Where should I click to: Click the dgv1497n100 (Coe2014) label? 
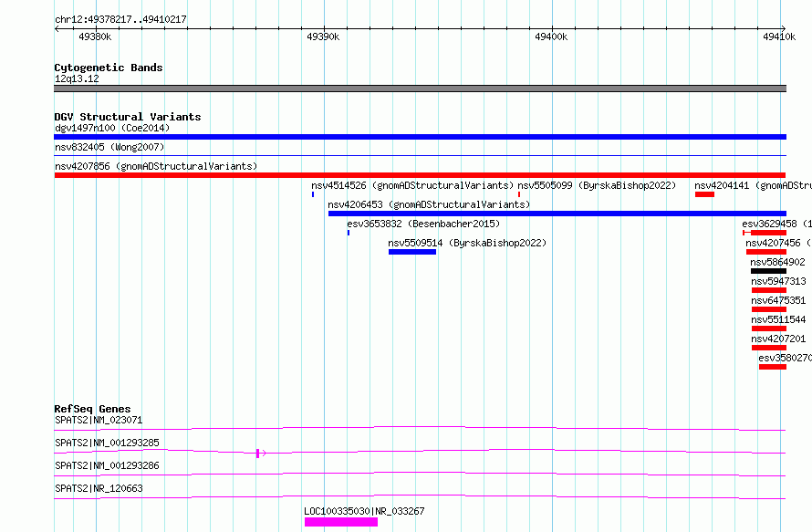tap(112, 128)
